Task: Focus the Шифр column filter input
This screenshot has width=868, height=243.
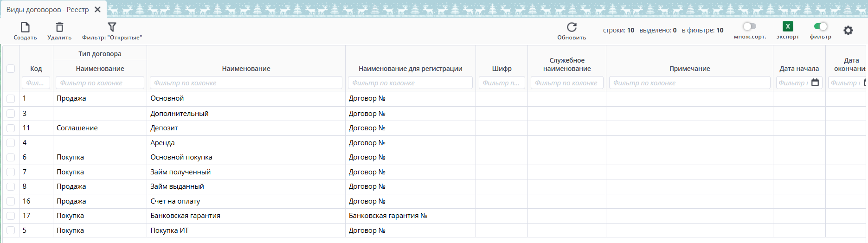Action: click(x=502, y=83)
